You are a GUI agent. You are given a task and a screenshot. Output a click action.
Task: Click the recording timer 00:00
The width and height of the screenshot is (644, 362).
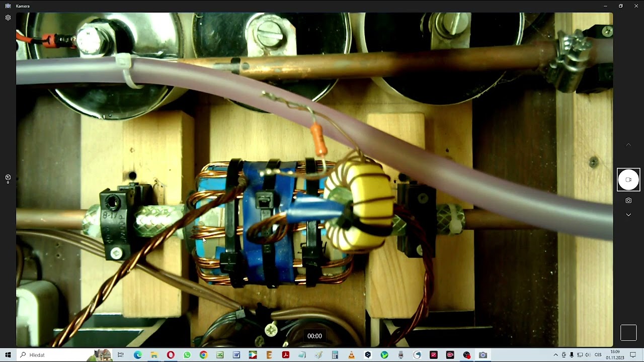pyautogui.click(x=314, y=336)
